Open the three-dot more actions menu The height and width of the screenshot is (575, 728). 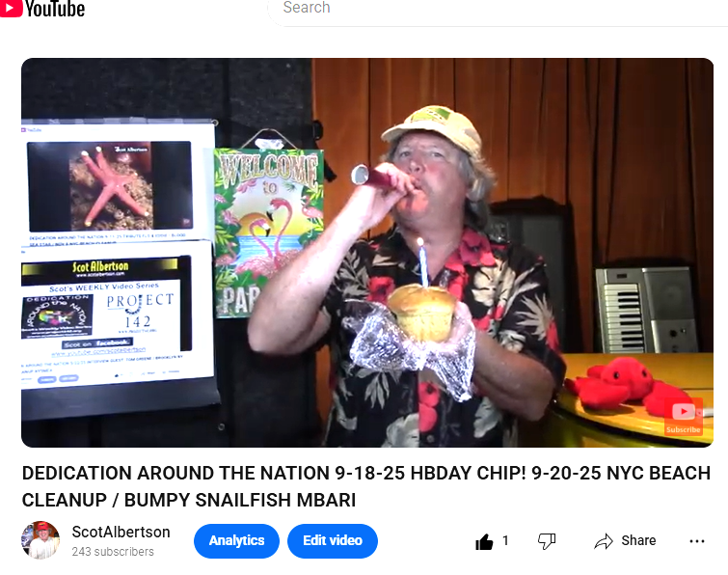697,541
